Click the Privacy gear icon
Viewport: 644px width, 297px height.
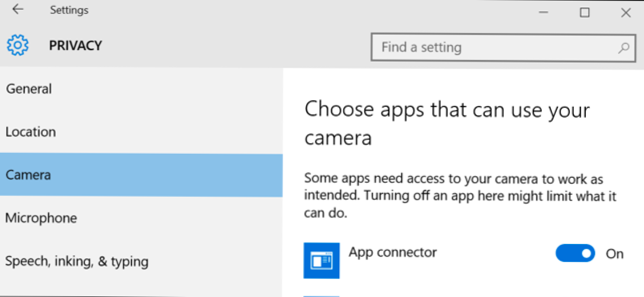(18, 46)
